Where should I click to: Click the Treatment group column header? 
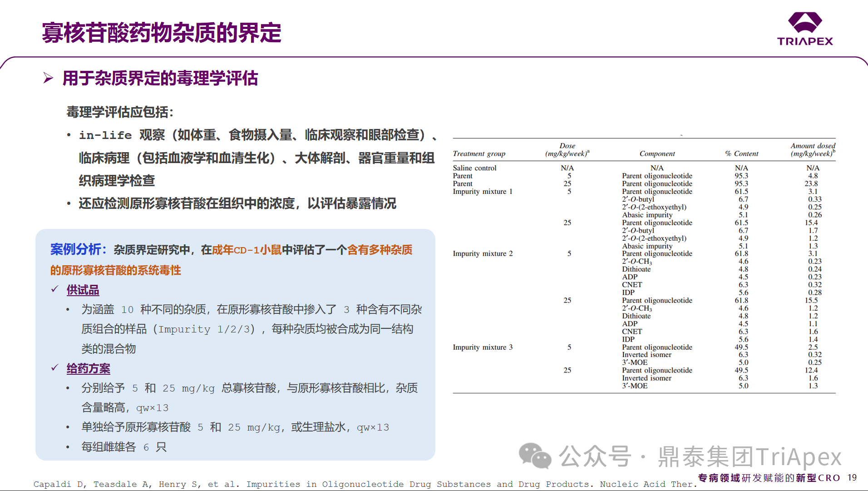pos(479,154)
